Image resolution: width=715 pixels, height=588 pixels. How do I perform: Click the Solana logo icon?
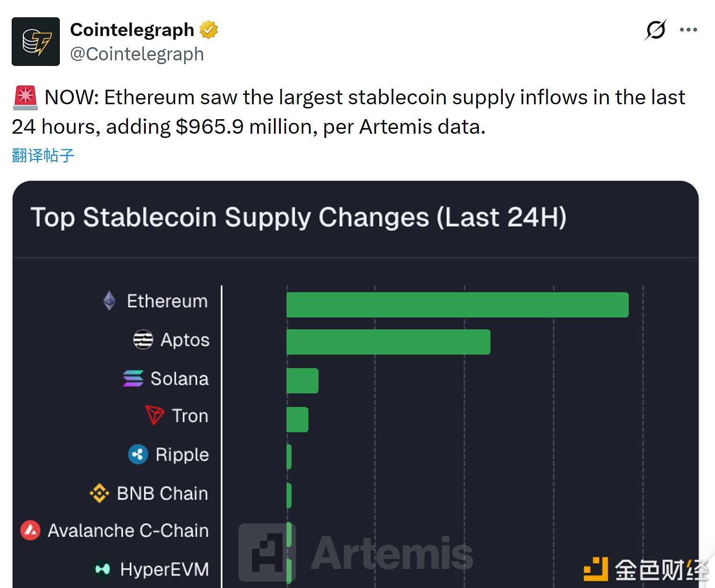pos(133,379)
